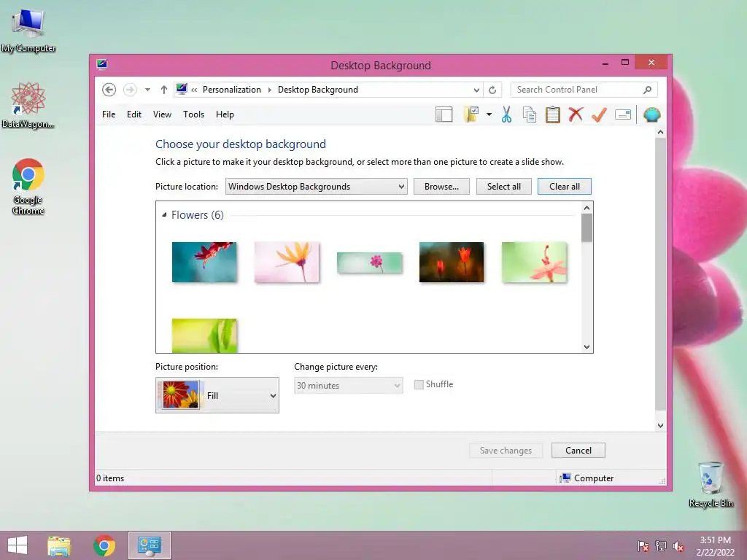Screen dimensions: 747x560
Task: Click the taskbar clock showing 3:51 PM
Action: tap(715, 546)
